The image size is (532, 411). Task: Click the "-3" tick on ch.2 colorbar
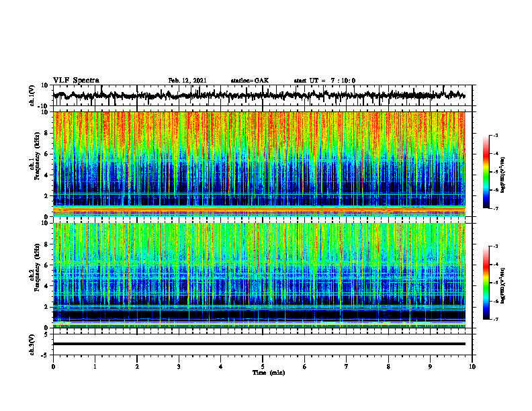(495, 246)
